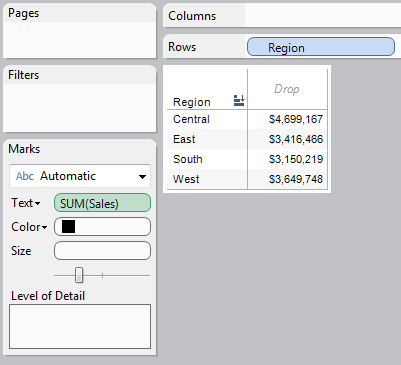This screenshot has width=401, height=365.
Task: Select the Central region row label
Action: pyautogui.click(x=191, y=119)
